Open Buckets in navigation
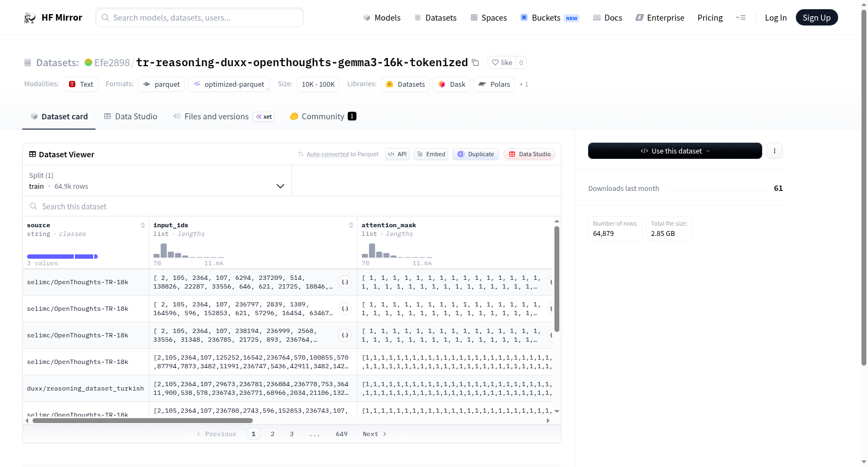This screenshot has width=868, height=467. click(x=550, y=18)
